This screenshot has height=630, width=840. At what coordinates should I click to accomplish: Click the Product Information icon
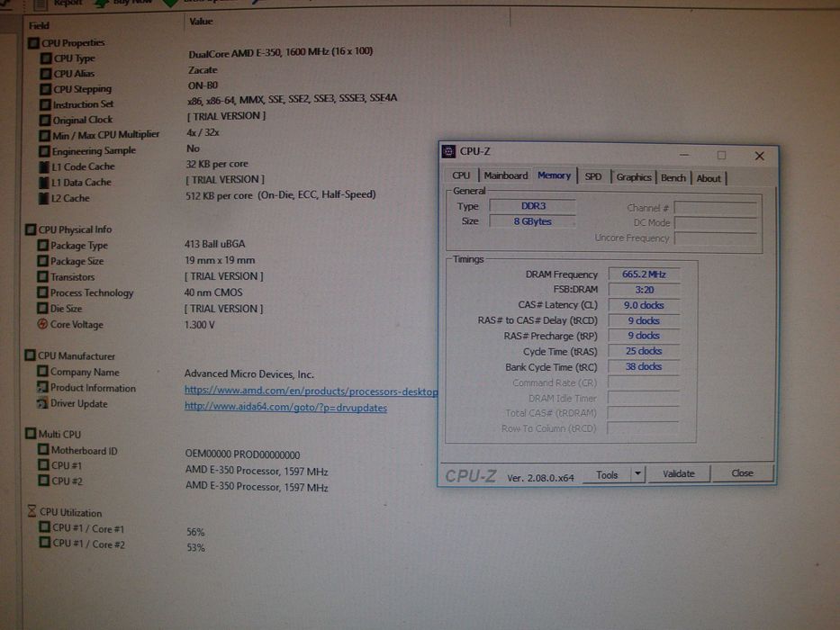coord(42,387)
